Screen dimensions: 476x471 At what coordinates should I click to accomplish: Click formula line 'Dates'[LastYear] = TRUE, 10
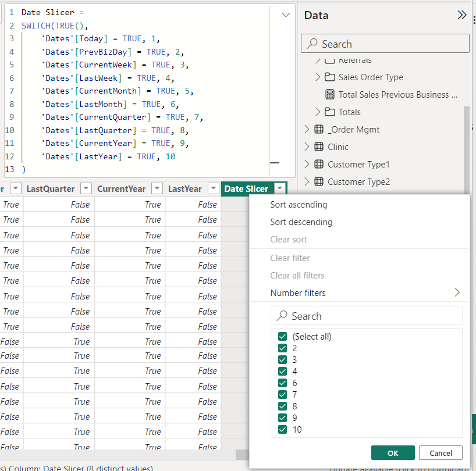point(108,156)
